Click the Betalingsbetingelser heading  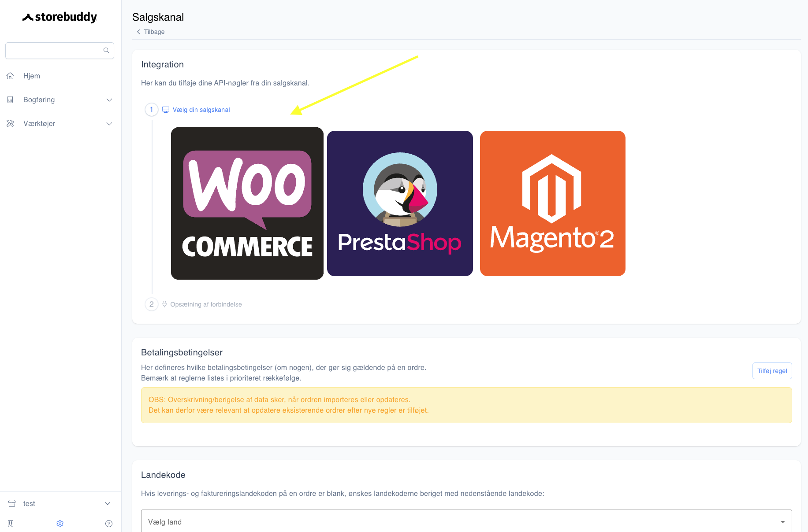coord(182,352)
